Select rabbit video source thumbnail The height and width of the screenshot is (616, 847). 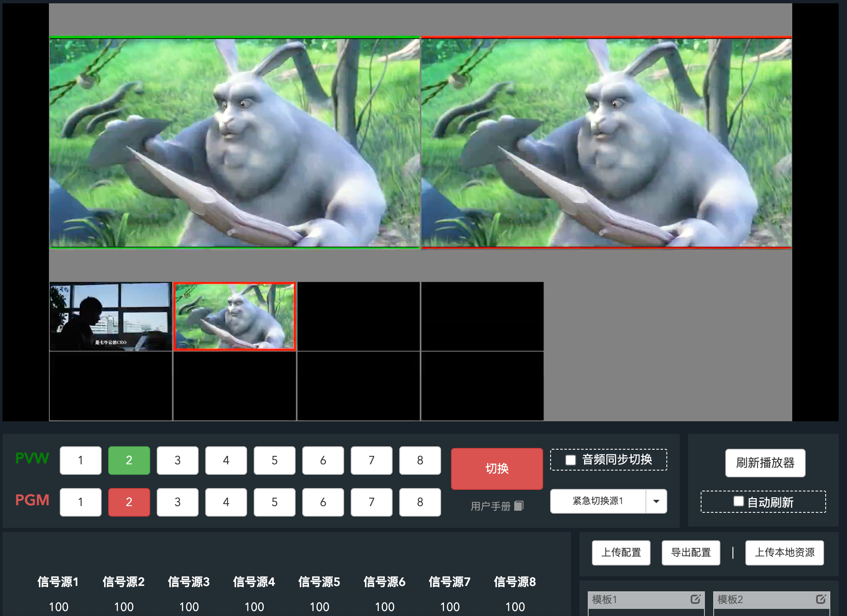click(235, 316)
